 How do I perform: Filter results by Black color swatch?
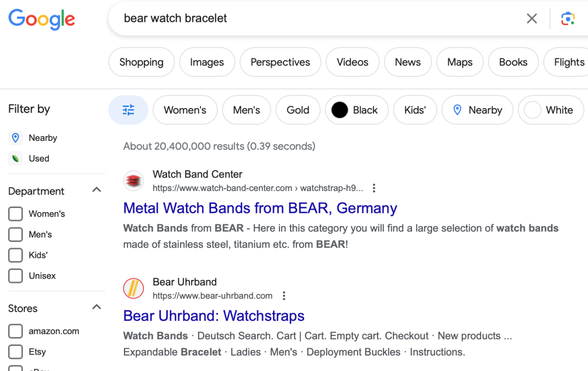click(354, 110)
